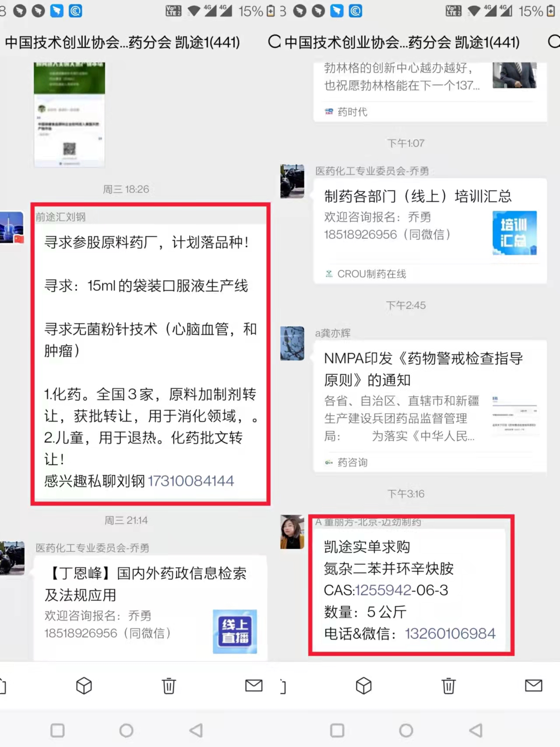The image size is (560, 747).
Task: Tap the Android back triangle in left screen
Action: [196, 730]
